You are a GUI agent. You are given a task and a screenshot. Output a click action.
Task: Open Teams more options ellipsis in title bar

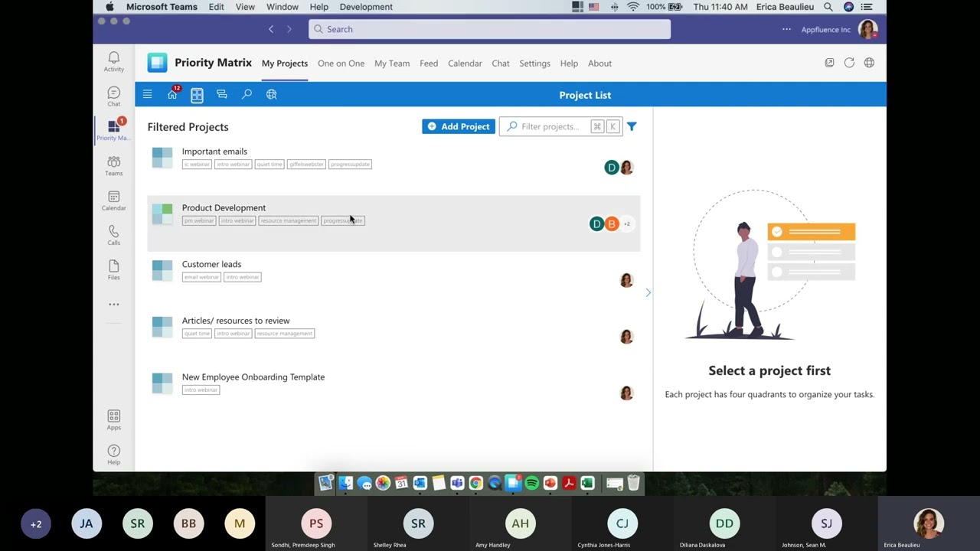(786, 29)
